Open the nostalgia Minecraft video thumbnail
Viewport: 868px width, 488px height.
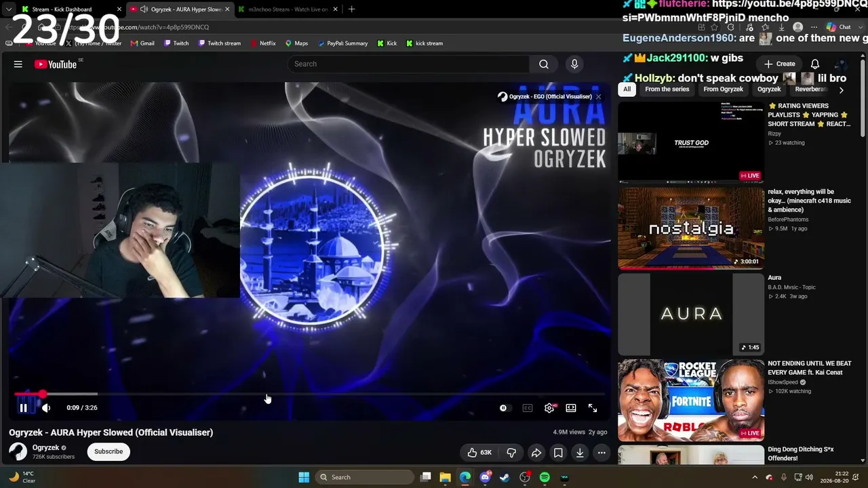tap(691, 228)
